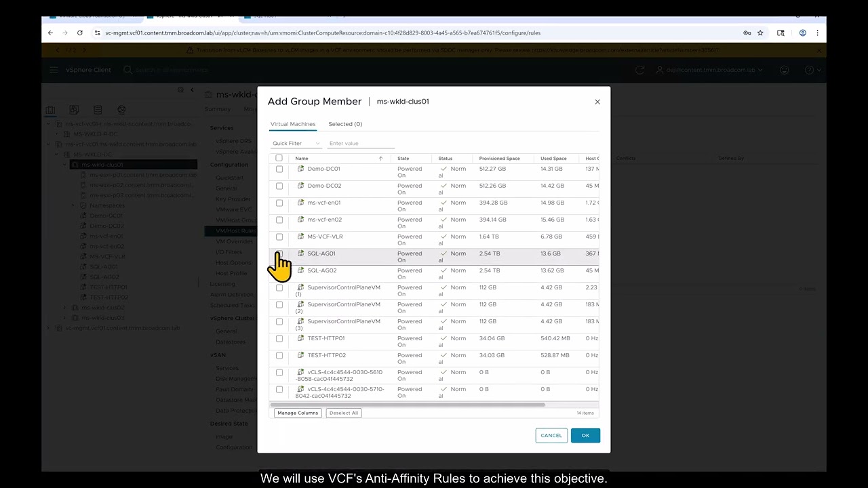Click the VM icon beside MS-VCF-VLR in dialog

pos(301,237)
